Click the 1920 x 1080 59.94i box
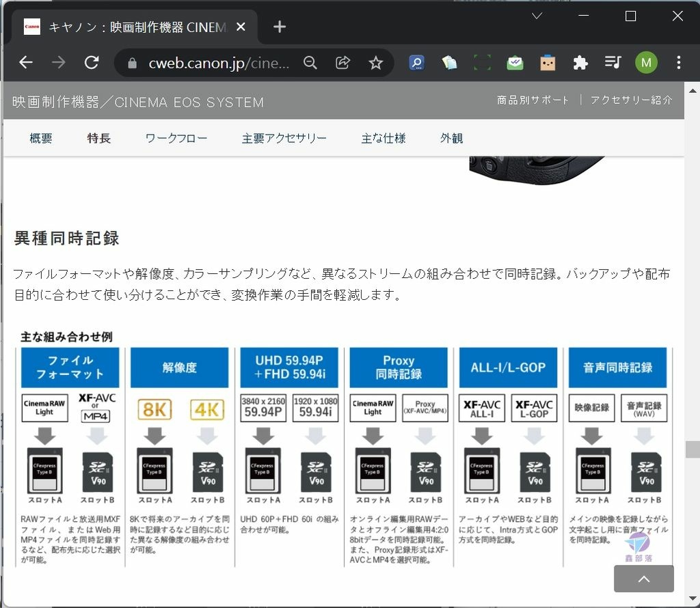Viewport: 700px width, 608px height. (316, 408)
